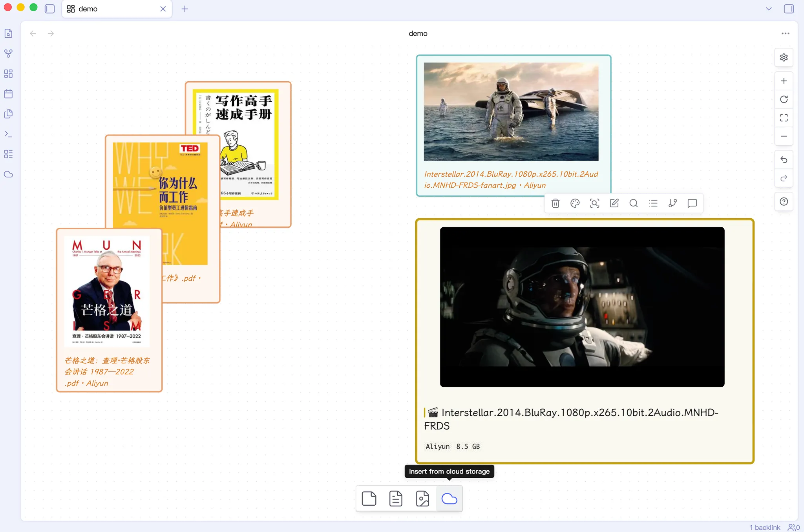Delete the selected card with trash icon
The width and height of the screenshot is (804, 532).
[x=555, y=203]
